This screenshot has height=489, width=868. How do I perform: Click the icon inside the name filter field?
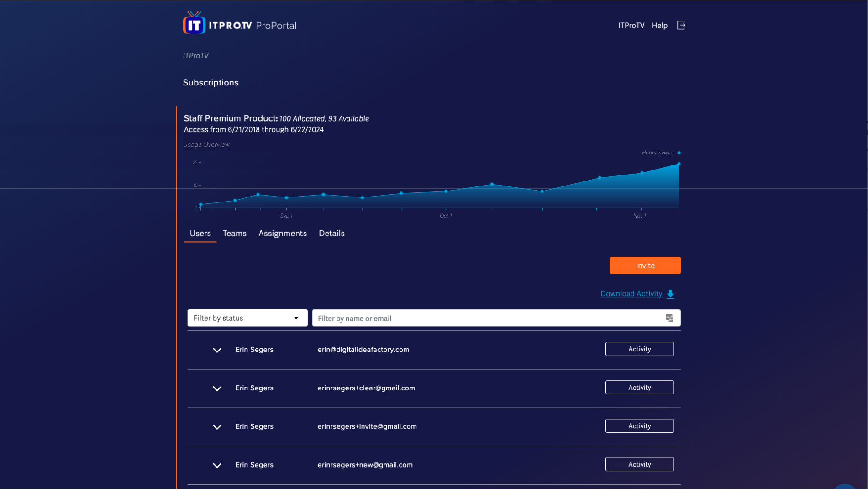tap(669, 318)
